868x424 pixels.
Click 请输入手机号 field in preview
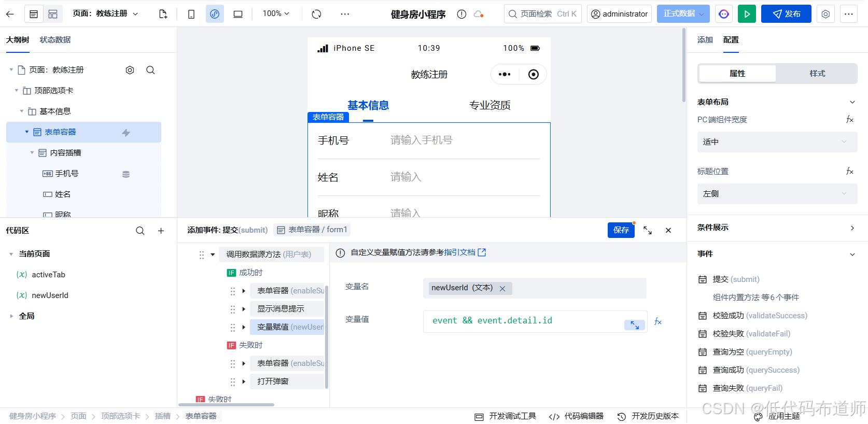[422, 140]
